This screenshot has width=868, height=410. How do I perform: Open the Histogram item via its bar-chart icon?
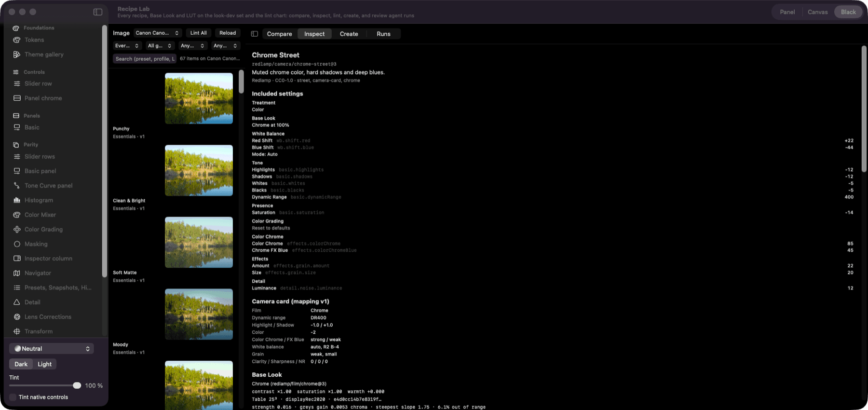tap(17, 200)
